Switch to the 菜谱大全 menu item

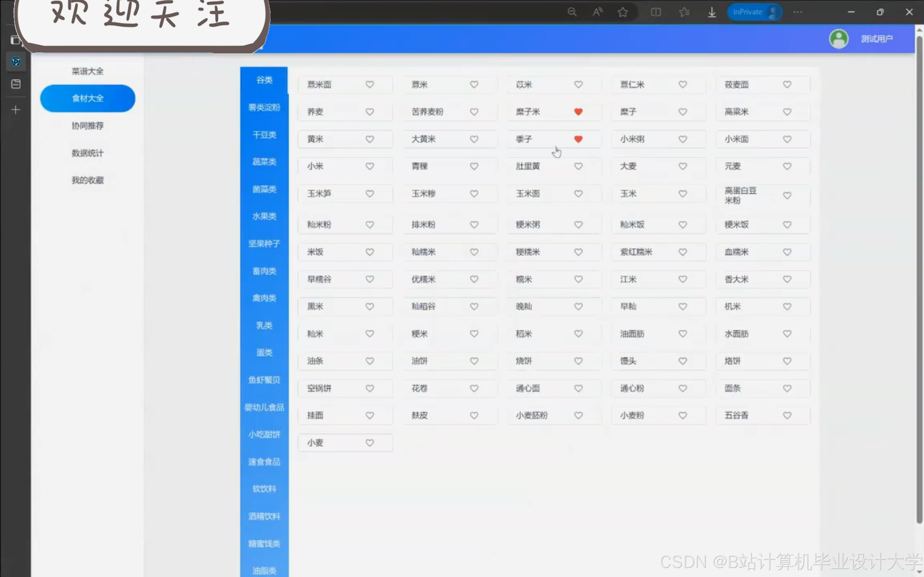pos(87,71)
